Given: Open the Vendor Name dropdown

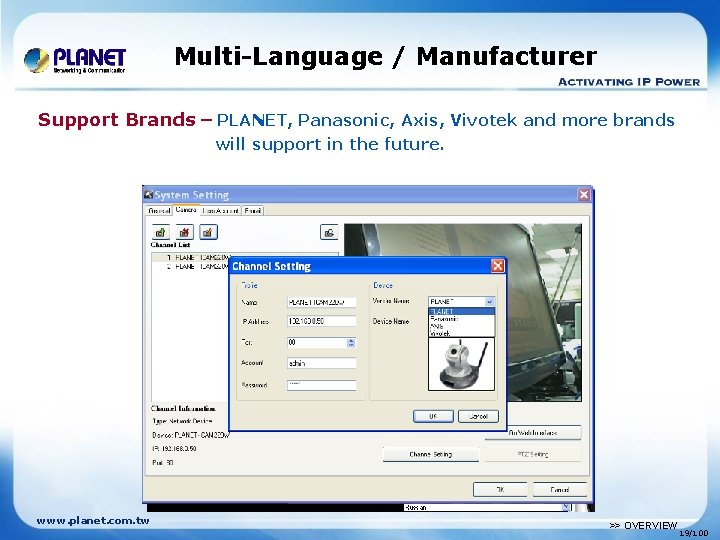Looking at the screenshot, I should click(489, 302).
